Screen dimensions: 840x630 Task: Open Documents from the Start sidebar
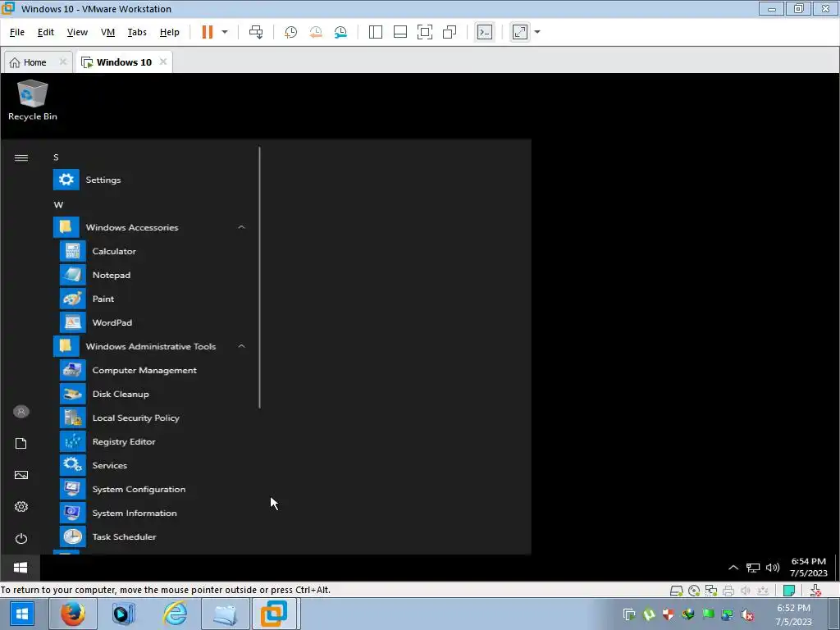21,443
